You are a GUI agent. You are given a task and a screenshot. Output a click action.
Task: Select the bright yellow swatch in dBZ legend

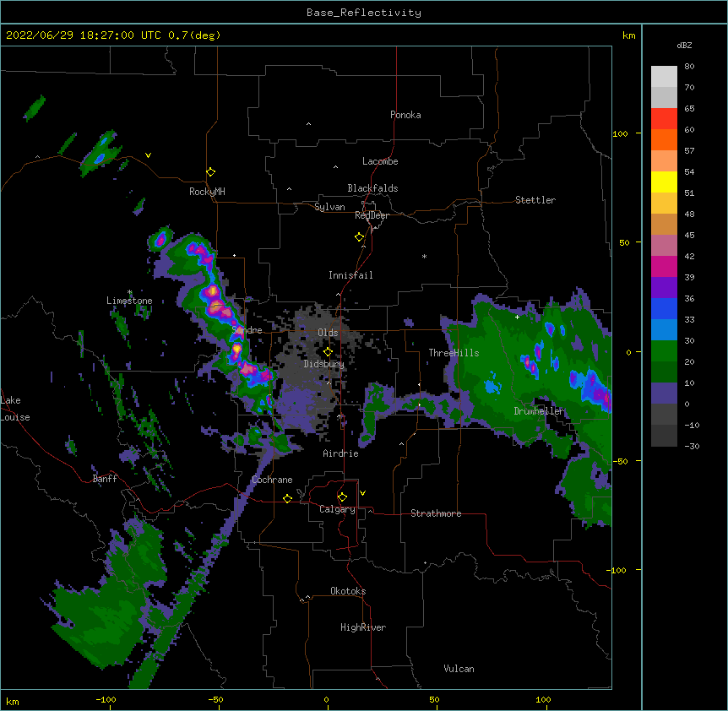(664, 182)
